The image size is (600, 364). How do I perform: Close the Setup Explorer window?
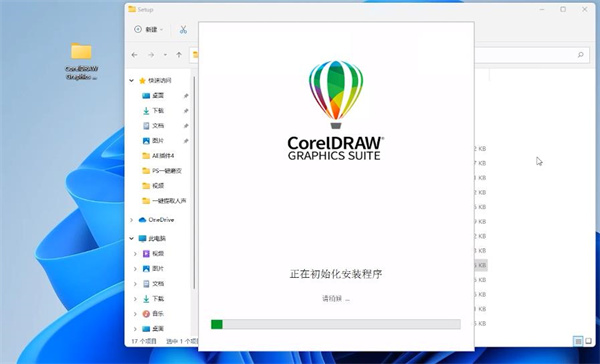pos(585,10)
